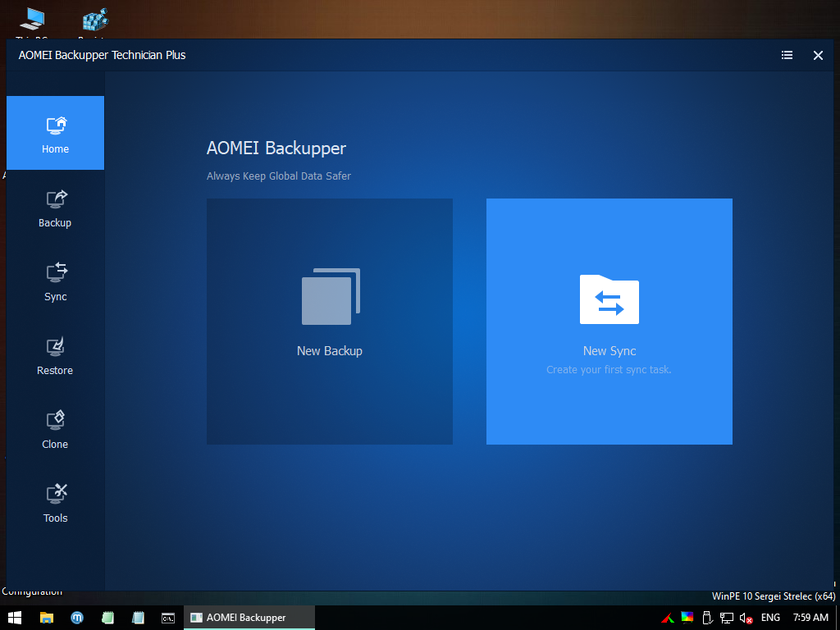The height and width of the screenshot is (630, 840).
Task: Click the AOMEI Backupper taskbar button
Action: click(249, 618)
